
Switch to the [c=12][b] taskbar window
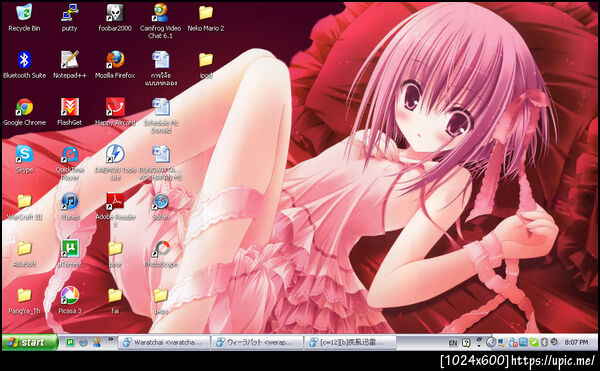(x=350, y=342)
